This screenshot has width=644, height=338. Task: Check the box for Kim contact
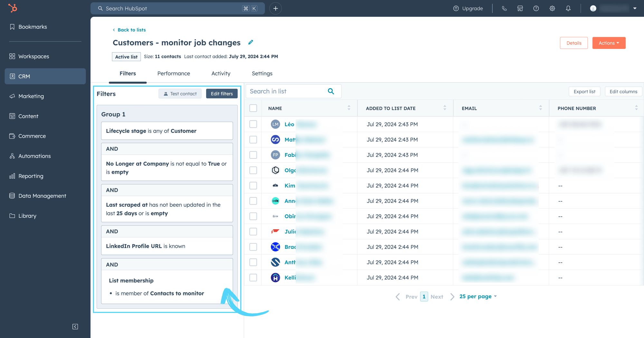[253, 186]
